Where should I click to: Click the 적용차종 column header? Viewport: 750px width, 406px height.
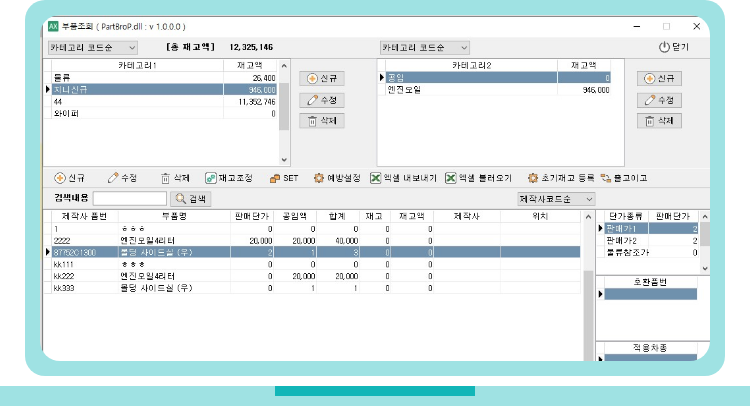[650, 348]
